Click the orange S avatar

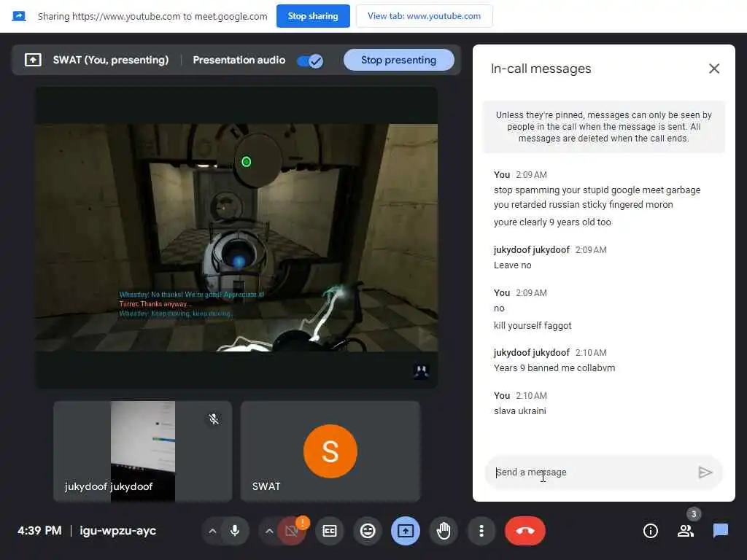[x=330, y=451]
